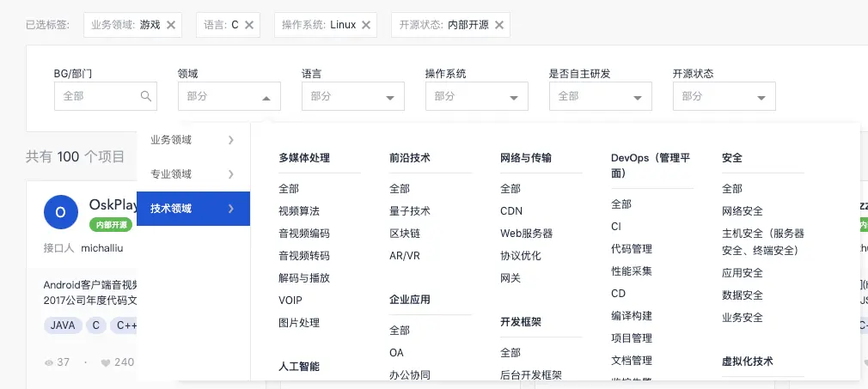Screen dimensions: 868x389
Task: Choose 音视频编码 option
Action: pyautogui.click(x=304, y=234)
